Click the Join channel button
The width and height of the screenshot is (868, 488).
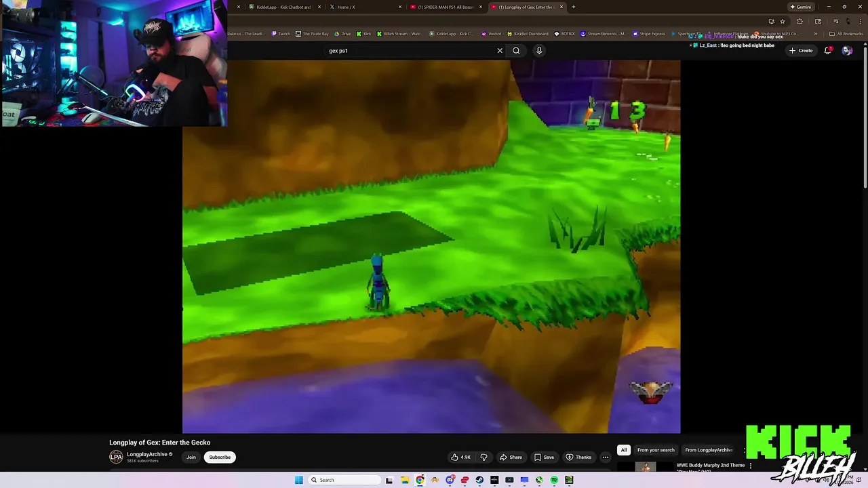[x=191, y=457]
